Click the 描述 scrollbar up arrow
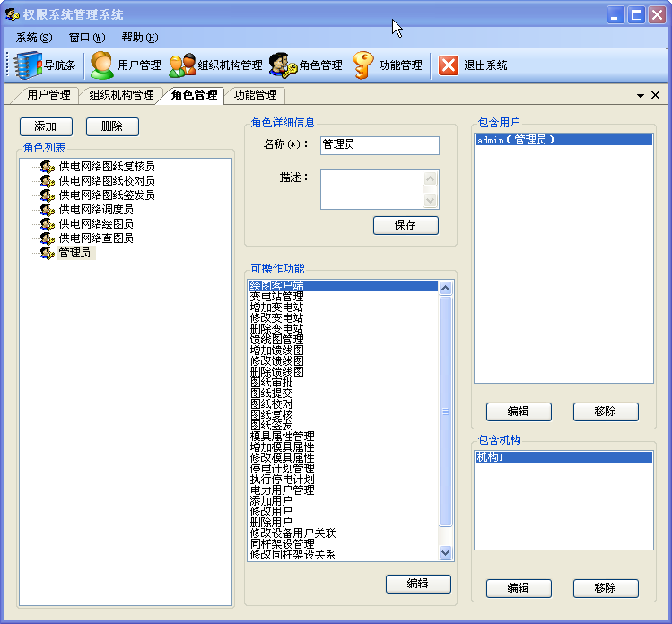The width and height of the screenshot is (672, 624). click(431, 179)
